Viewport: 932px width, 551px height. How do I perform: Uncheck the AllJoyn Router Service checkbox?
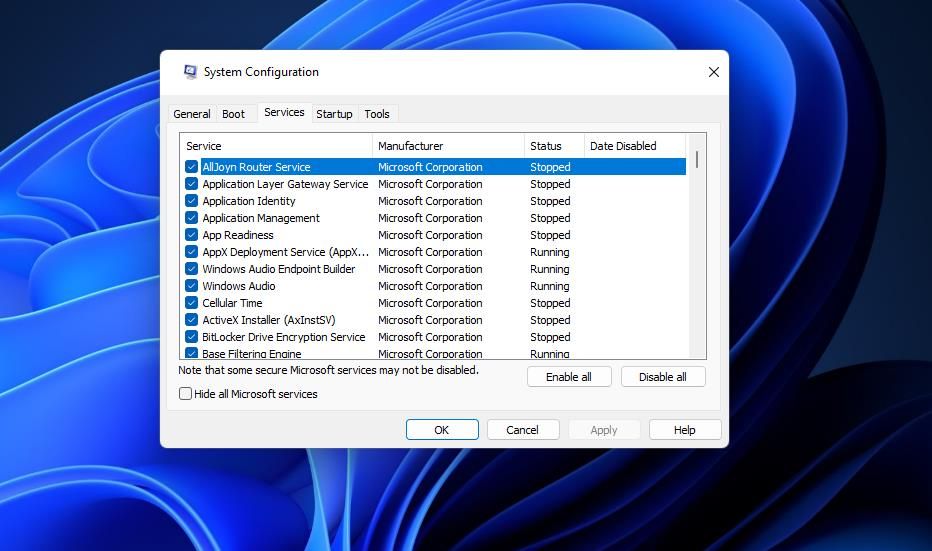(x=192, y=167)
